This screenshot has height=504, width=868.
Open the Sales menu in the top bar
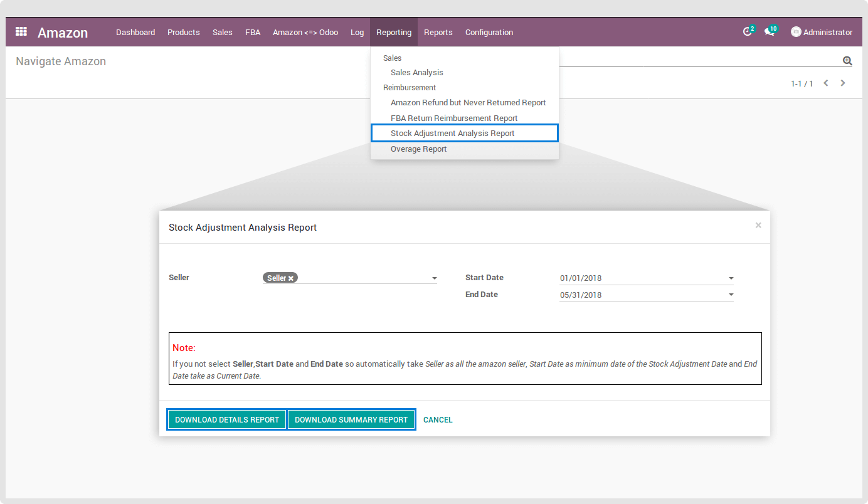tap(223, 32)
